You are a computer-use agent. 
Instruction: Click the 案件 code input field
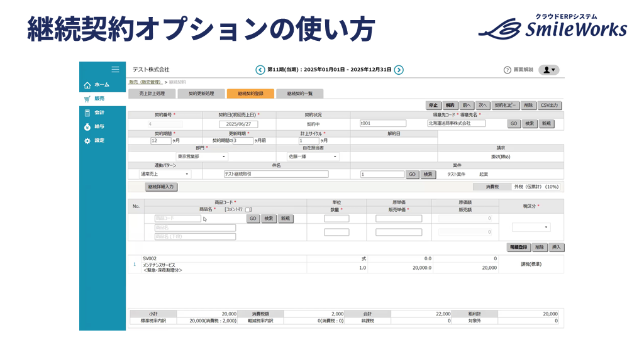coord(382,175)
